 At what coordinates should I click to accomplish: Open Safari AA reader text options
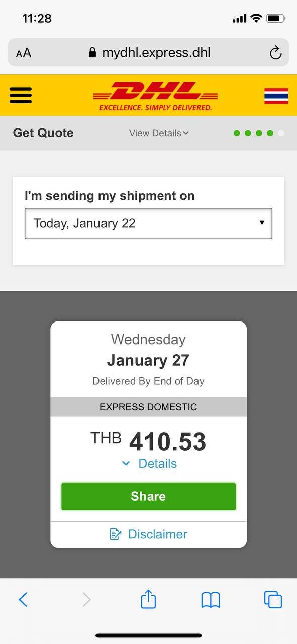24,53
